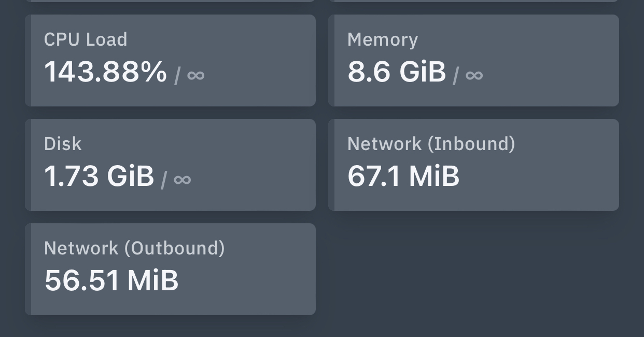Viewport: 644px width, 337px height.
Task: Click the Network (Outbound) card's left accent bar
Action: click(28, 269)
